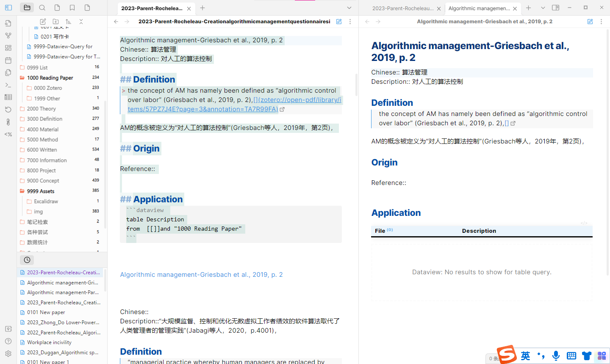Viewport: 610px width, 364px height.
Task: Open more options in right pane
Action: (601, 22)
